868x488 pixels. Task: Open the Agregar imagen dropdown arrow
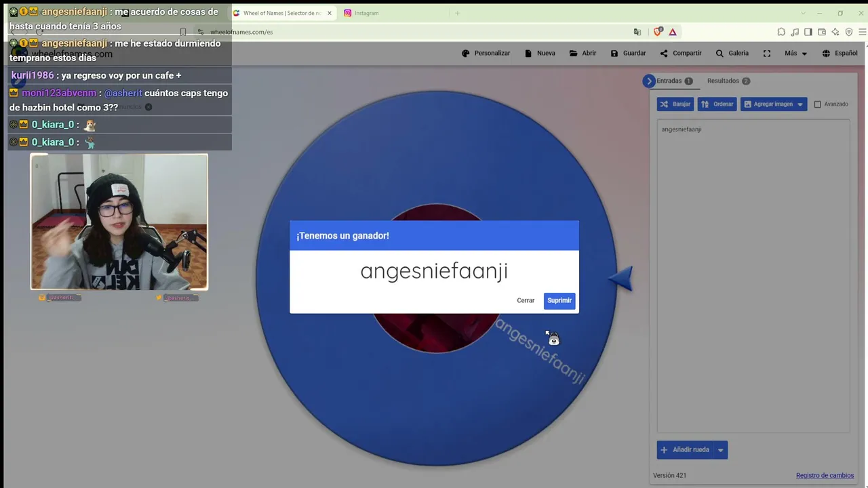[800, 104]
